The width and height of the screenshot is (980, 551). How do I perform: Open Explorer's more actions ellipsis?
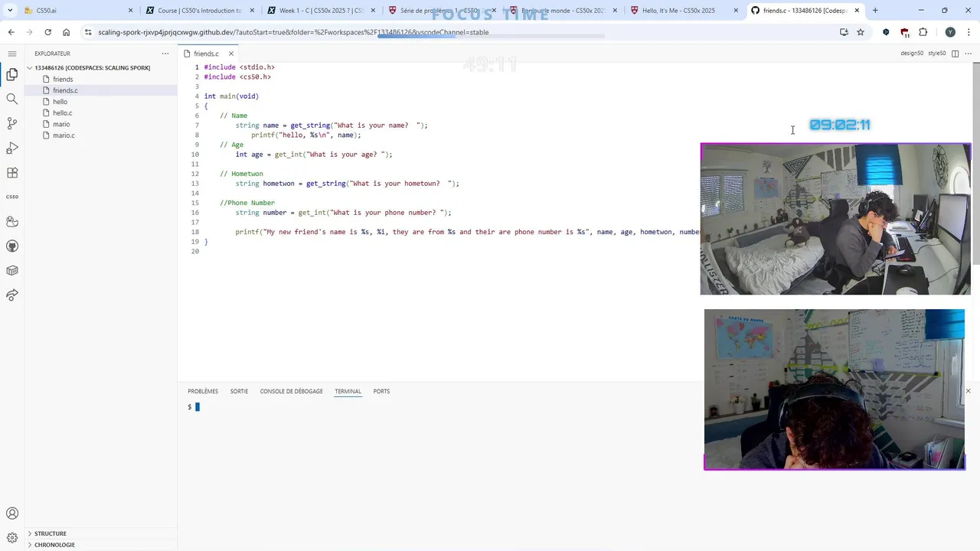point(165,54)
